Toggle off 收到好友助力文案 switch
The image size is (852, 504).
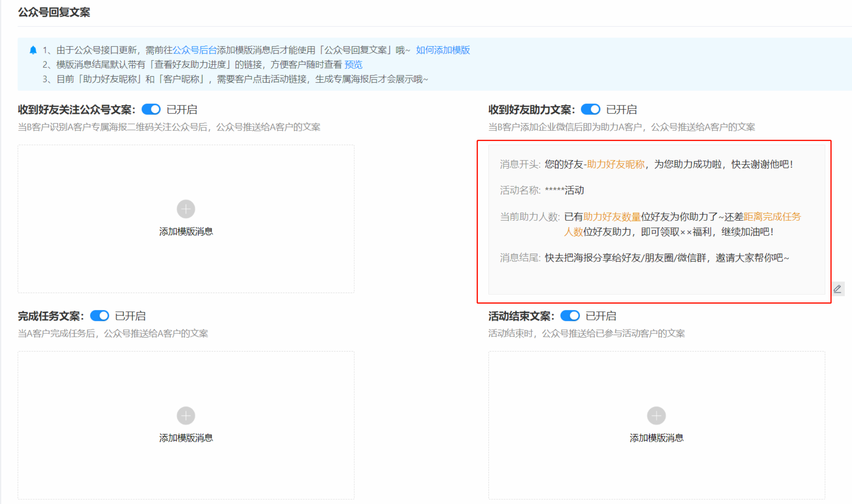591,109
